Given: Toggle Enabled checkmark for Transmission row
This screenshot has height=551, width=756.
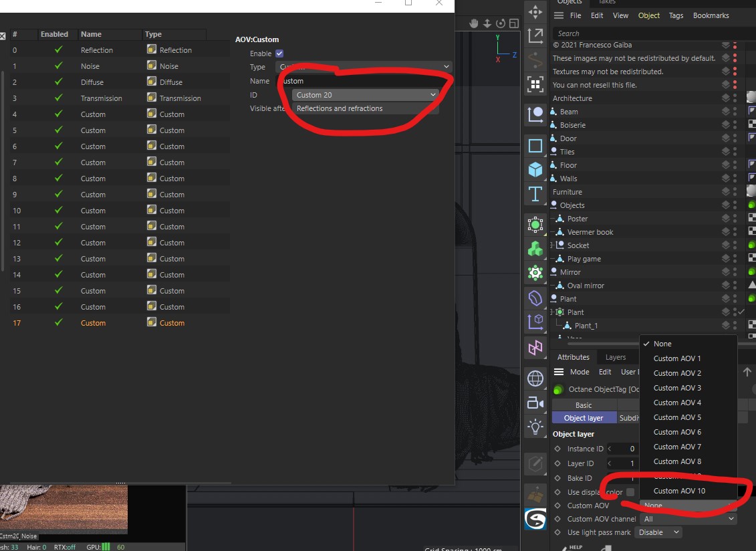Looking at the screenshot, I should (58, 98).
